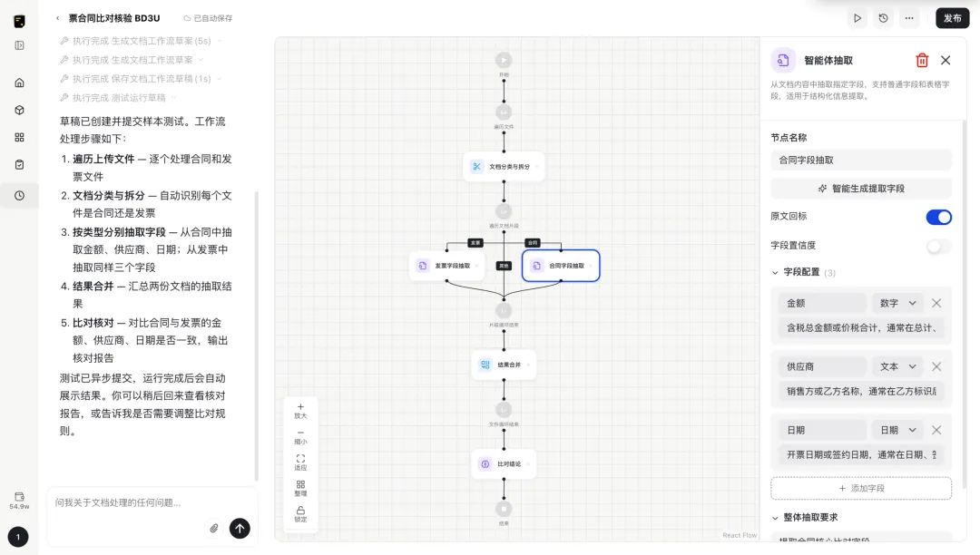Zoom in the canvas with 放大

(300, 410)
